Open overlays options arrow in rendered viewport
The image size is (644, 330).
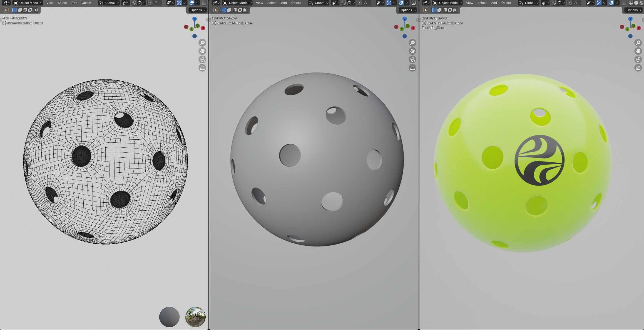(617, 3)
